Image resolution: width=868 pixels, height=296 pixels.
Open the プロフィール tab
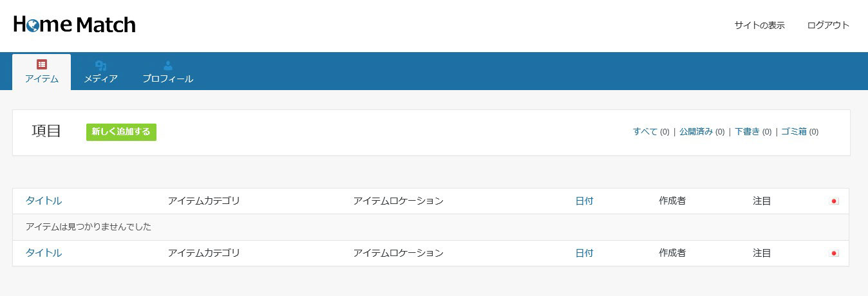[x=168, y=72]
